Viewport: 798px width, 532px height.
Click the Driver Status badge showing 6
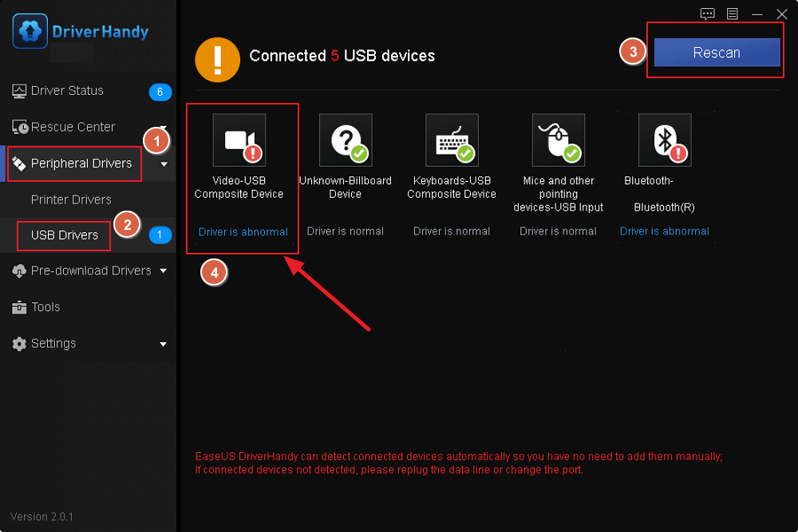pos(160,92)
